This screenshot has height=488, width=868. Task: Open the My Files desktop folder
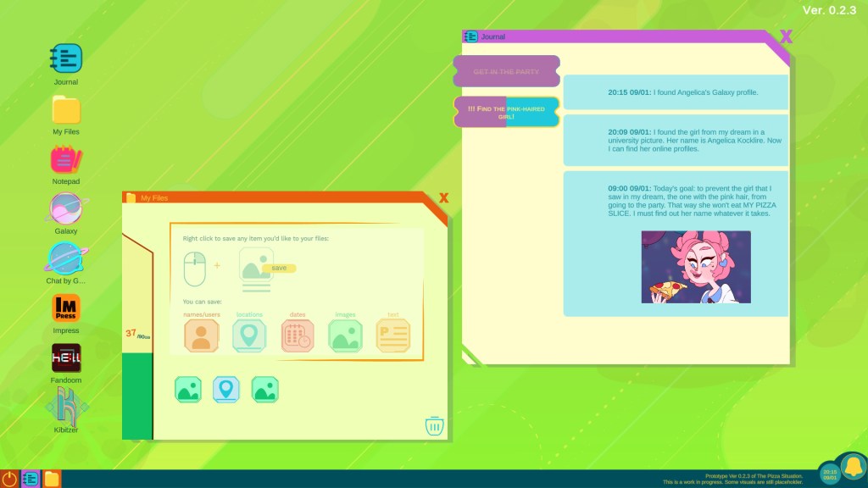pyautogui.click(x=66, y=110)
